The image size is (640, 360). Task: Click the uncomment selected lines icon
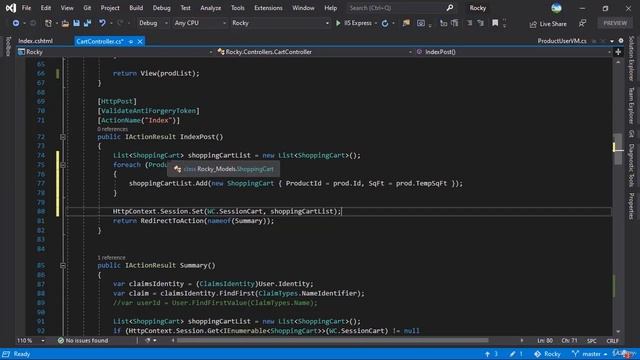tap(481, 23)
